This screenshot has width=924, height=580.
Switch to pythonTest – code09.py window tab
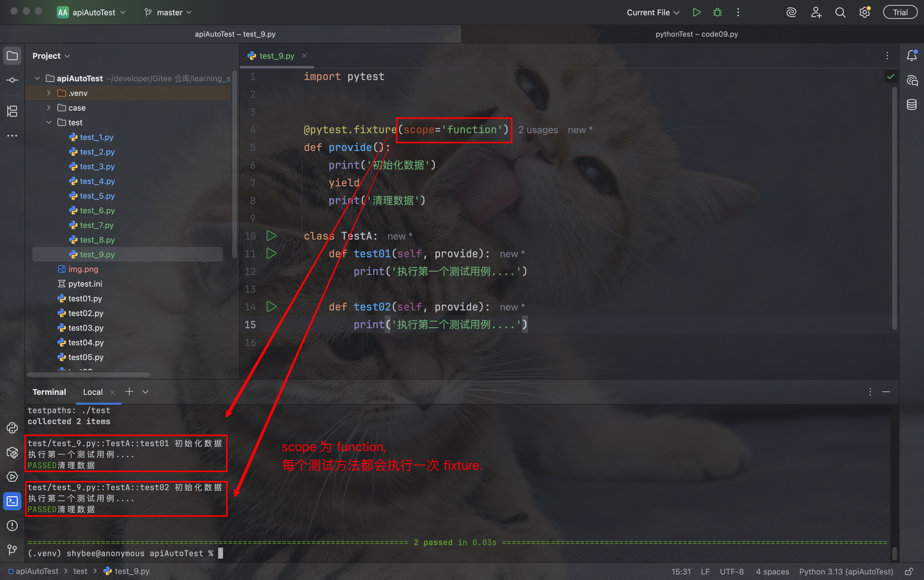696,34
